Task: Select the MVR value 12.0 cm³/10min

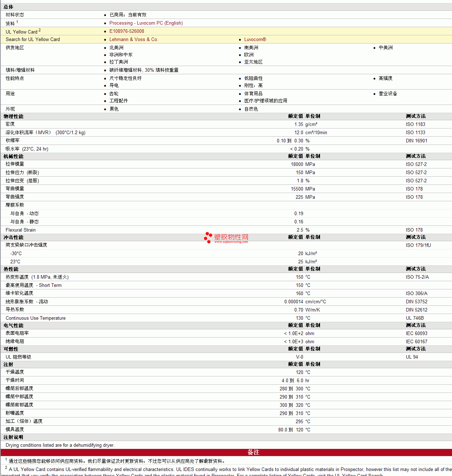Action: click(x=311, y=132)
